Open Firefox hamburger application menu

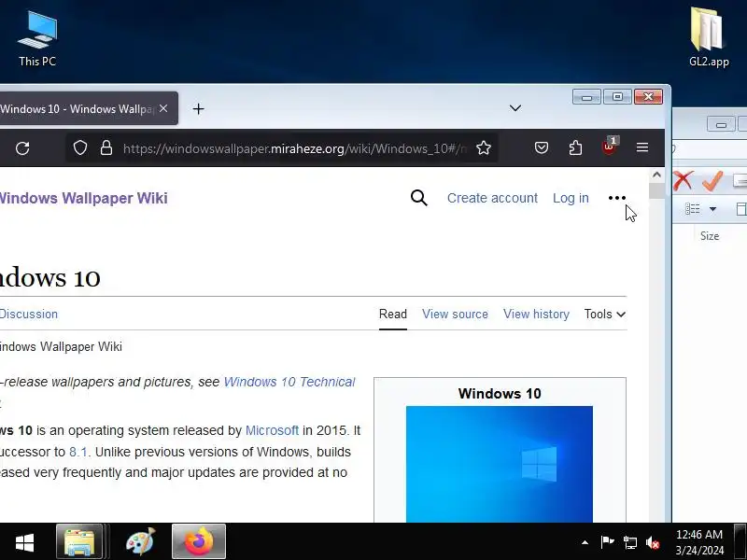coord(642,148)
